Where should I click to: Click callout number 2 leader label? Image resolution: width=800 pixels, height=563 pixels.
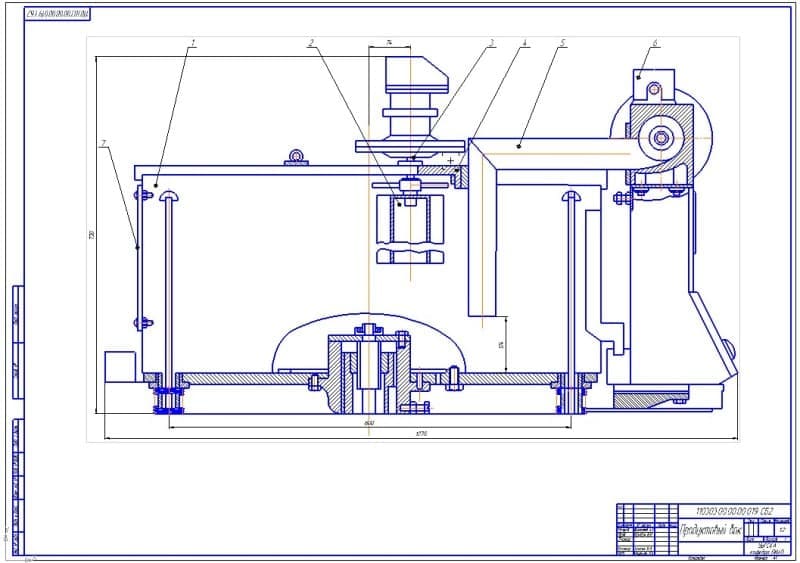[x=311, y=43]
